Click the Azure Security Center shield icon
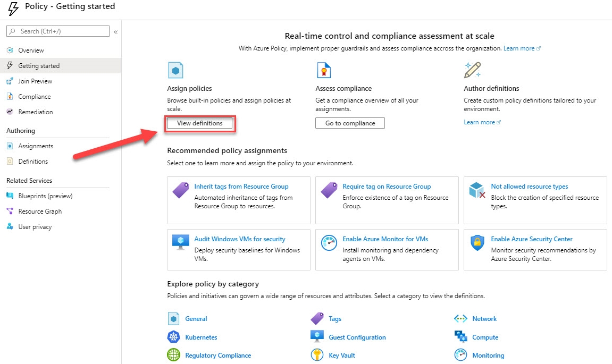612x364 pixels. pyautogui.click(x=477, y=243)
